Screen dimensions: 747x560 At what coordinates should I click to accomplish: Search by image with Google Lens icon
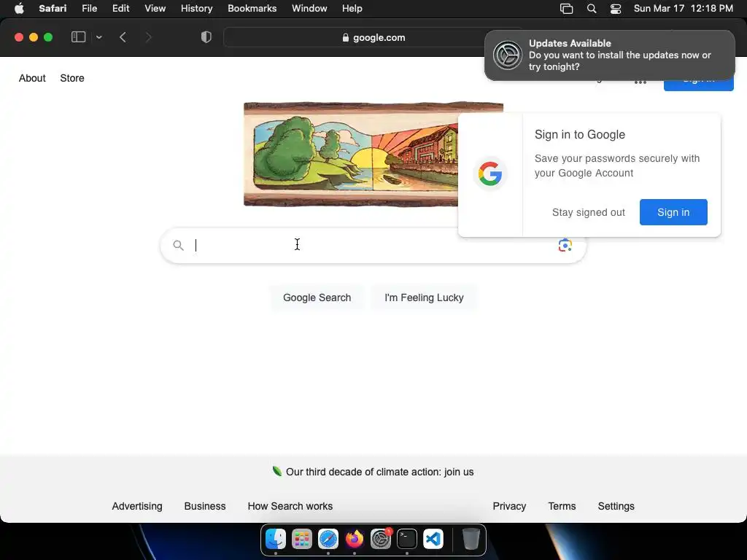click(565, 245)
